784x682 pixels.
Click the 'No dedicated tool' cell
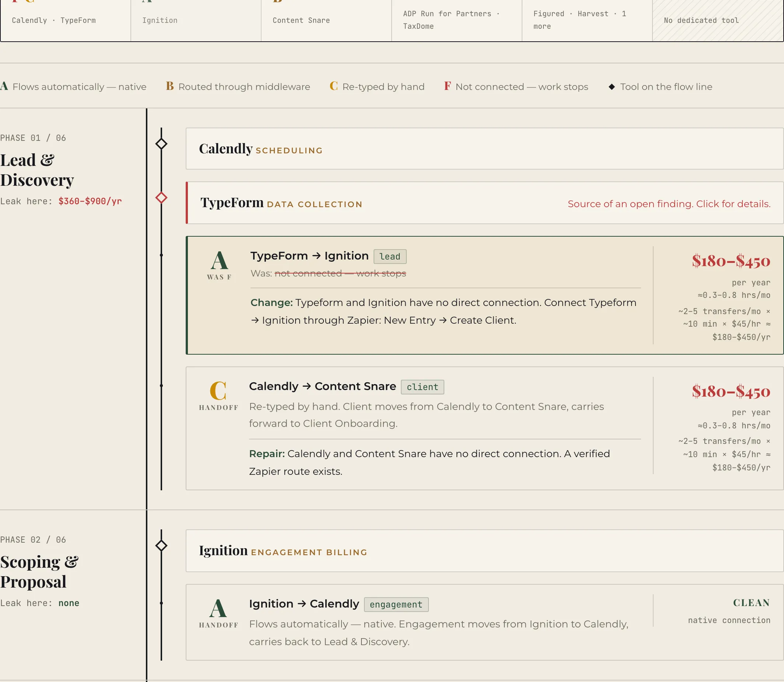(718, 21)
